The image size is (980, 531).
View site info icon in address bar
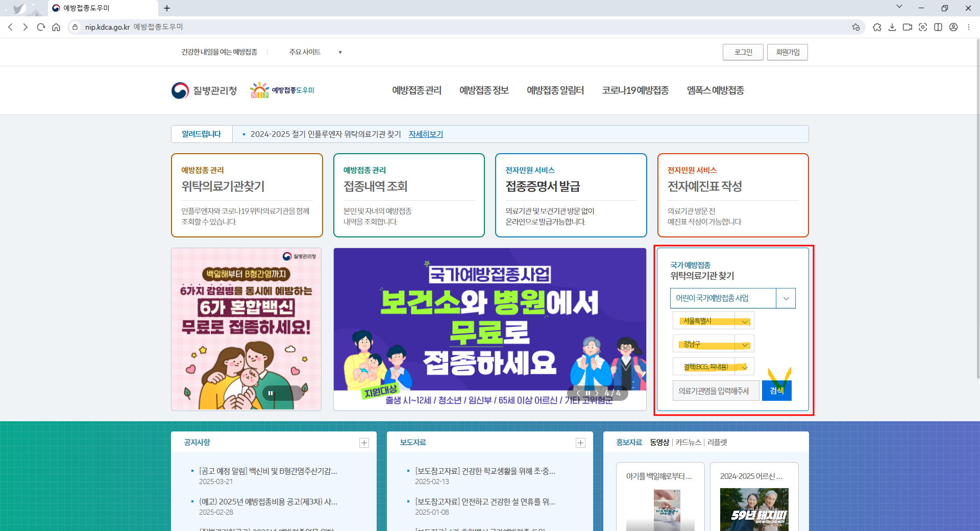pyautogui.click(x=75, y=27)
